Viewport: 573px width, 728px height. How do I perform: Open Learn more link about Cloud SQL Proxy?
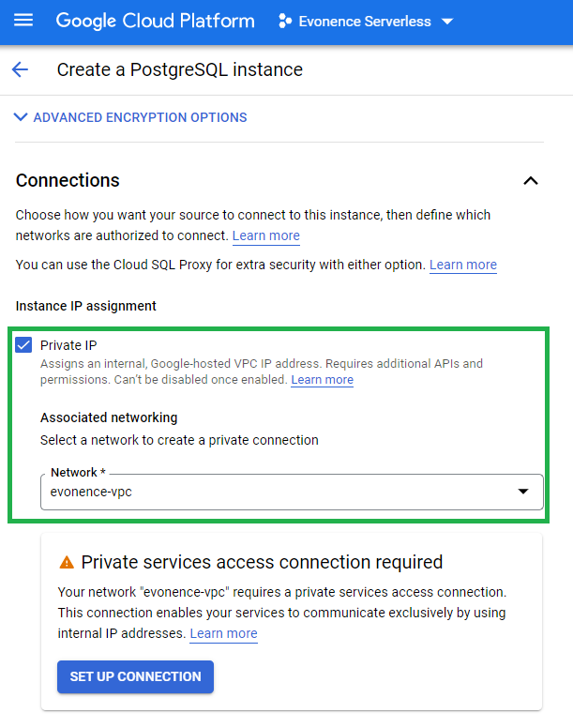[463, 265]
